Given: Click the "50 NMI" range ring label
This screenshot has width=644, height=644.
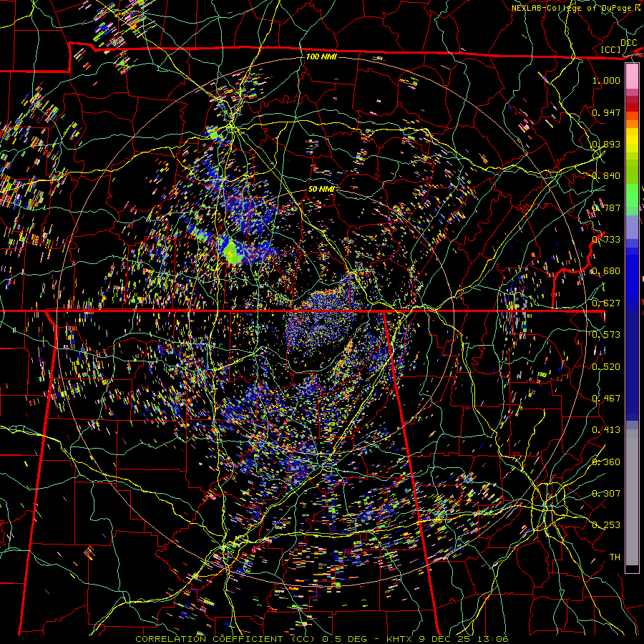Looking at the screenshot, I should [321, 189].
